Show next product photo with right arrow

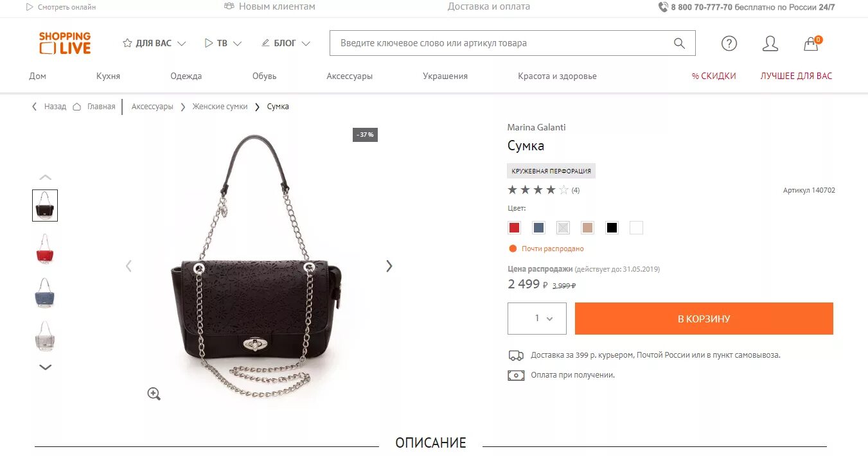tap(389, 266)
